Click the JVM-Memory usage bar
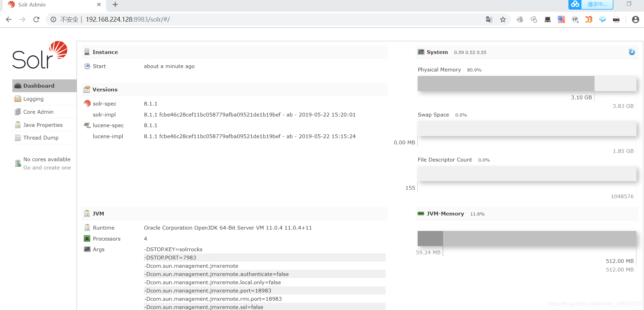The height and width of the screenshot is (310, 644). 527,239
